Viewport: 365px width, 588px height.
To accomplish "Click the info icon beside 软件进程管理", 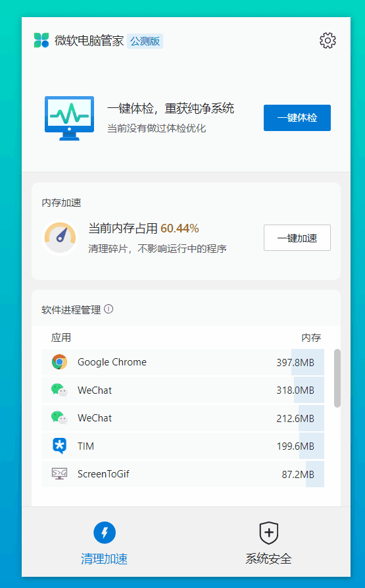I will tap(109, 309).
